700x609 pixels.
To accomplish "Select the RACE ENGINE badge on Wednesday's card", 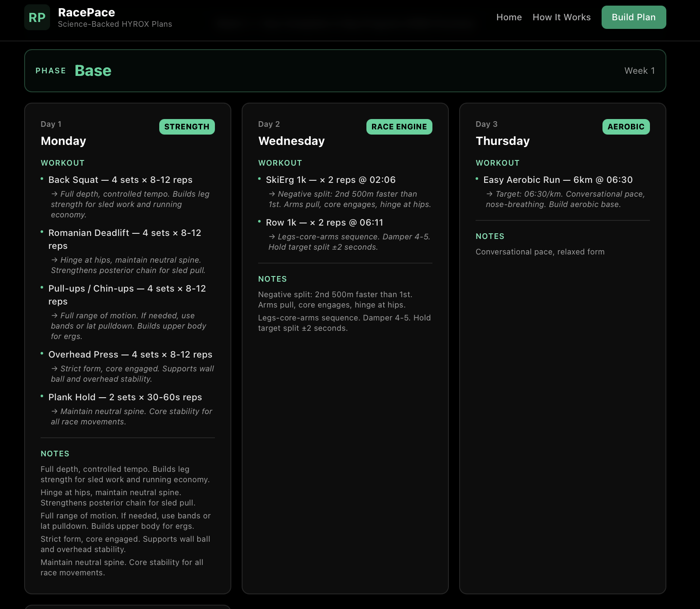I will coord(399,126).
